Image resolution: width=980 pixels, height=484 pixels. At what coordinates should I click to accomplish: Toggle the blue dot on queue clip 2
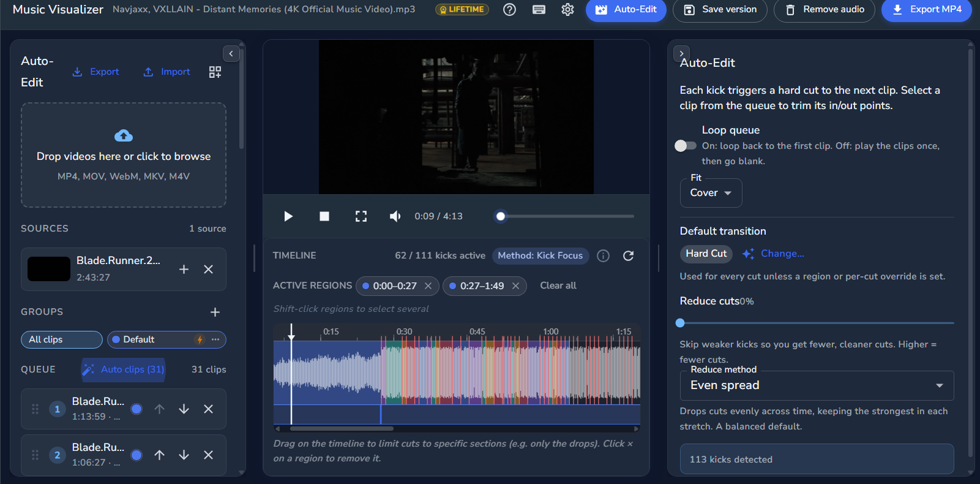point(137,455)
